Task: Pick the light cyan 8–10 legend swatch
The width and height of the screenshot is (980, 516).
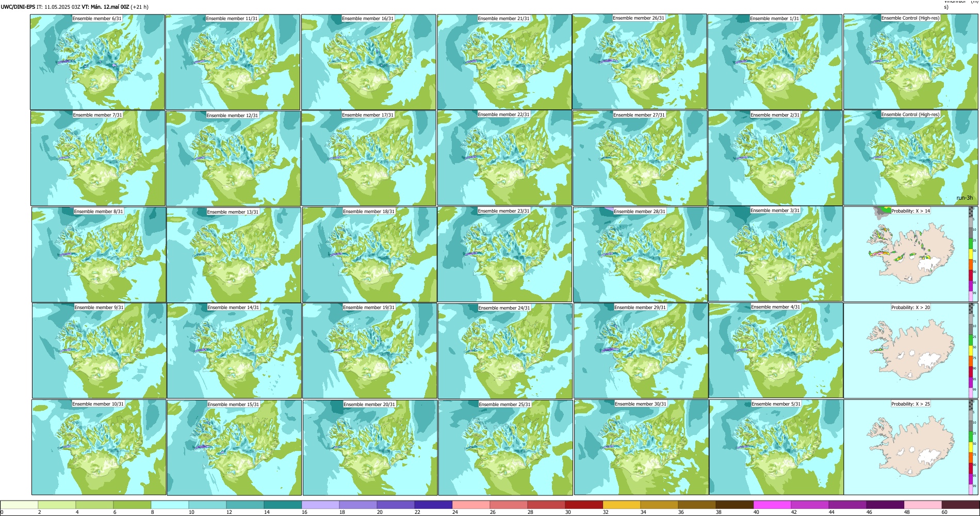Action: (170, 505)
